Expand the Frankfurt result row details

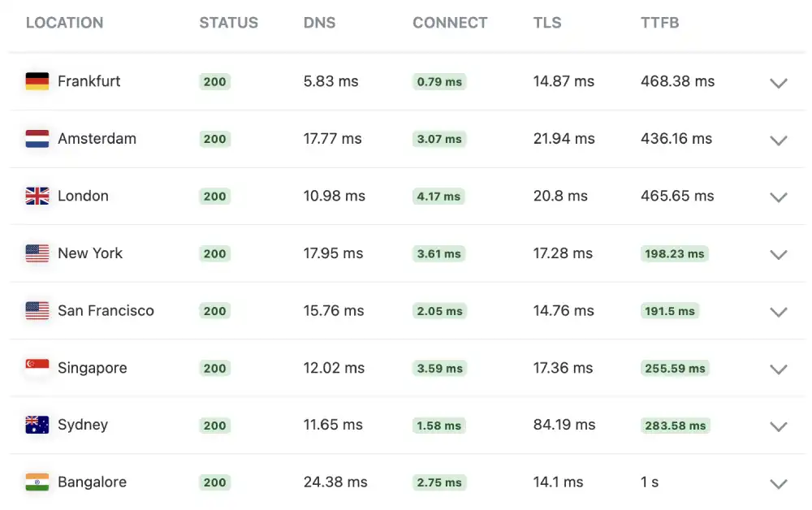(779, 83)
